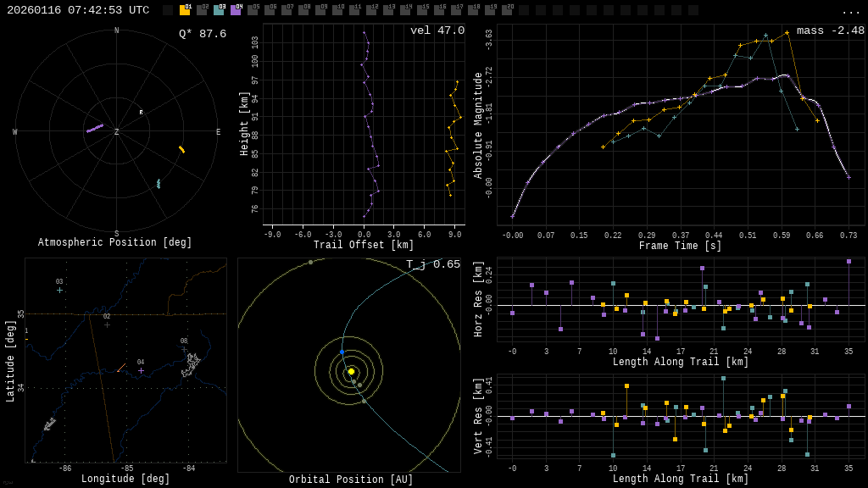Enable the inactive station 02 box
Screen dimensions: 868x488
202,10
